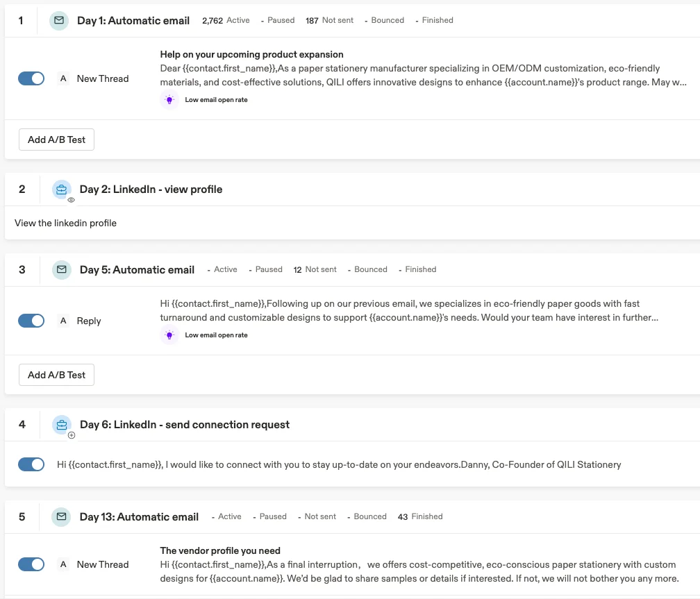Click the Day 1 email envelope icon

(59, 21)
